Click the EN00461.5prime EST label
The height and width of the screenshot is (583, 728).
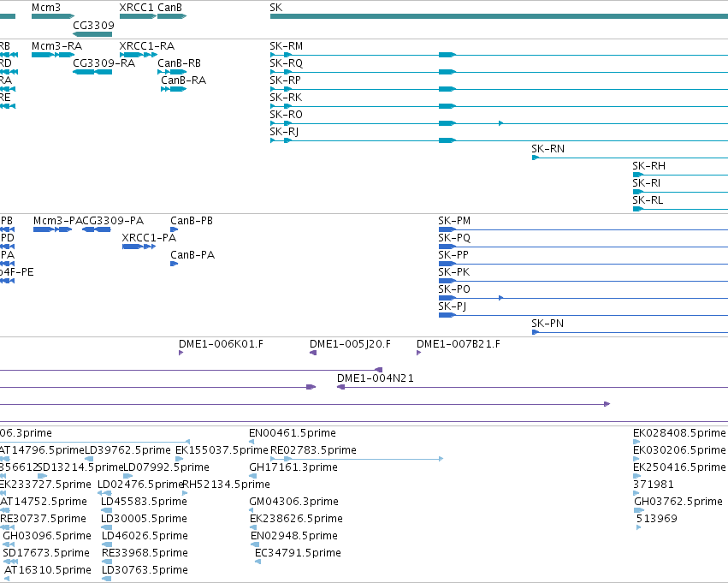pos(293,433)
